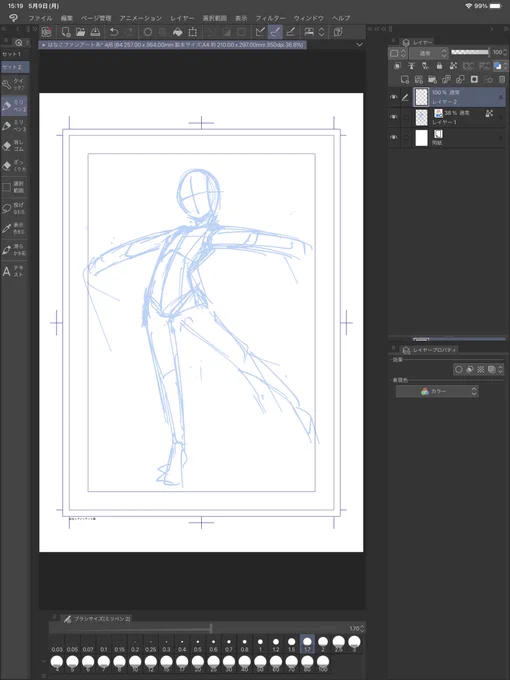Click the save icon in command bar
Screen dimensions: 510x680
pos(95,32)
